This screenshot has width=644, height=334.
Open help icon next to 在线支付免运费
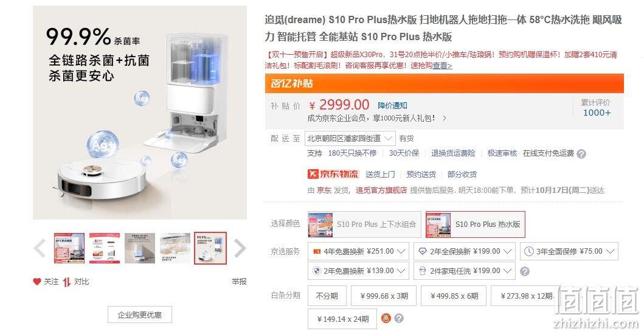click(581, 154)
